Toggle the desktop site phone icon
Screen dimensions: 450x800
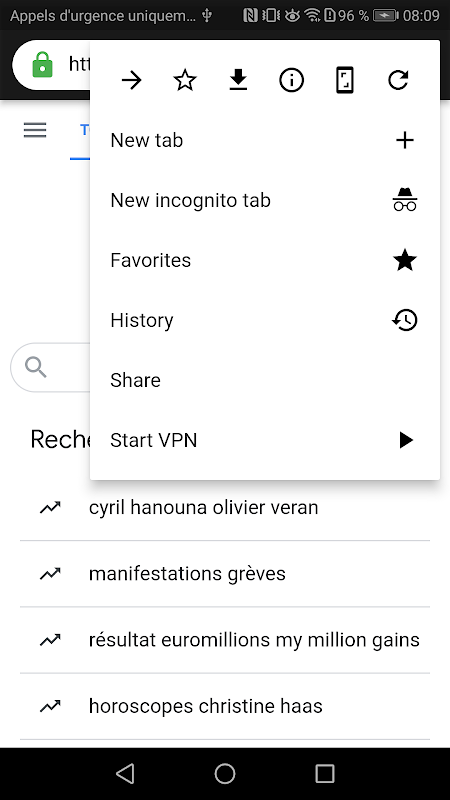pos(345,80)
